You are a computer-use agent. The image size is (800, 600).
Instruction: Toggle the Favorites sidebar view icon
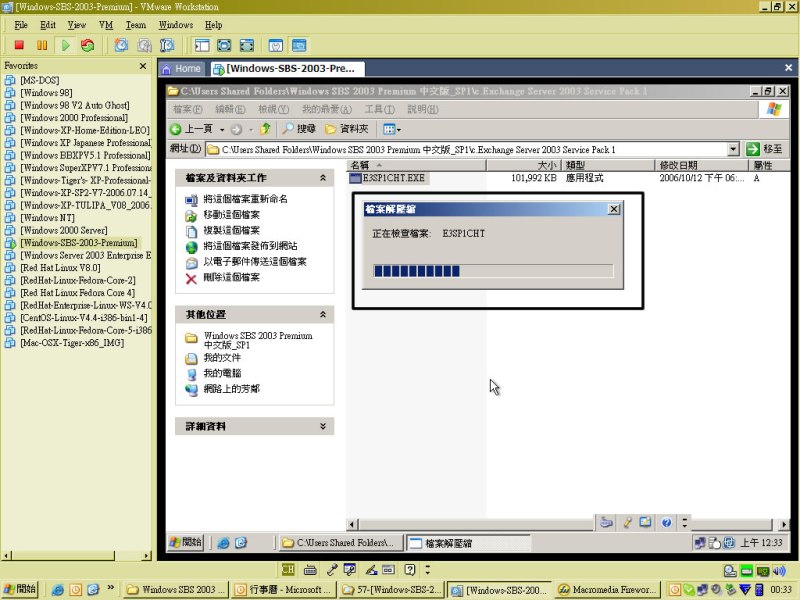pos(202,45)
